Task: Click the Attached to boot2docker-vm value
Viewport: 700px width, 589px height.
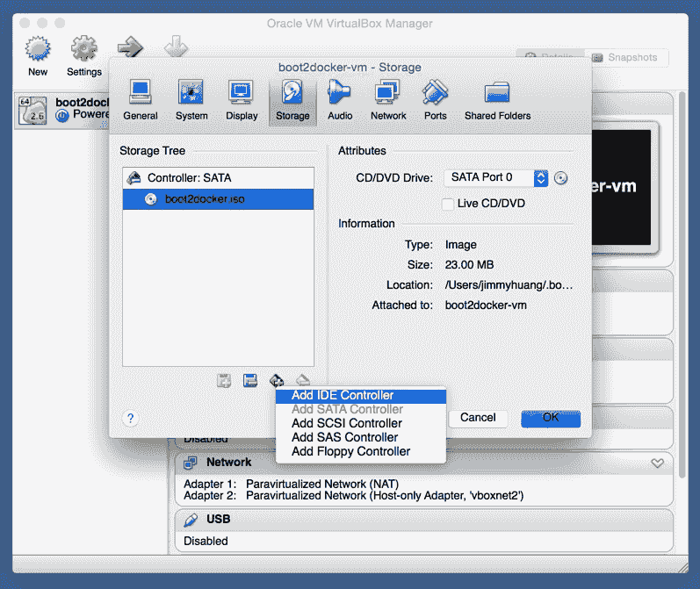Action: tap(486, 305)
